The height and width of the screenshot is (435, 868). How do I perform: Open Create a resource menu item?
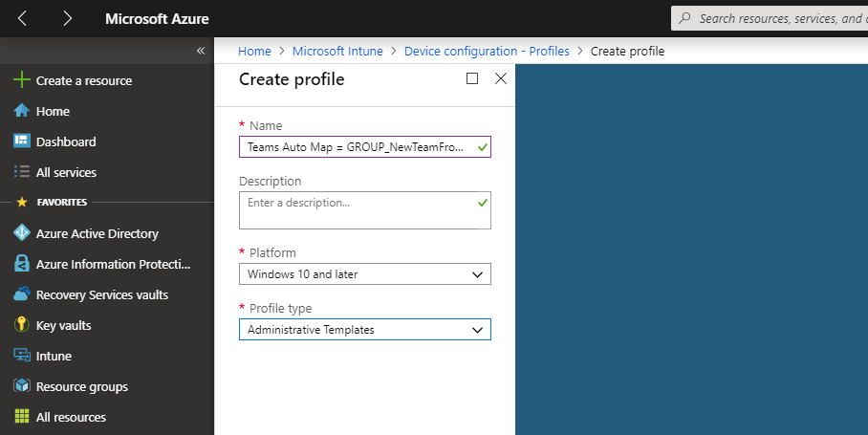click(x=84, y=81)
